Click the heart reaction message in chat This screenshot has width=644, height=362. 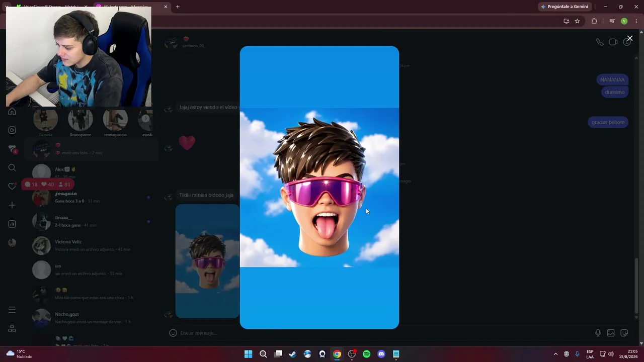pyautogui.click(x=187, y=142)
